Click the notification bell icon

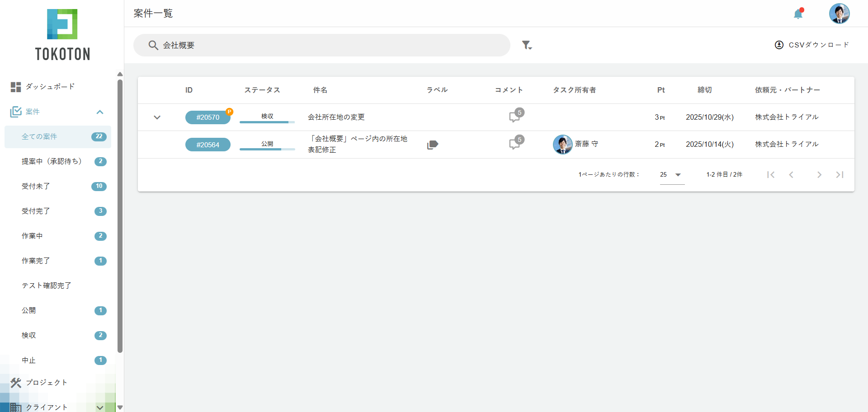798,14
